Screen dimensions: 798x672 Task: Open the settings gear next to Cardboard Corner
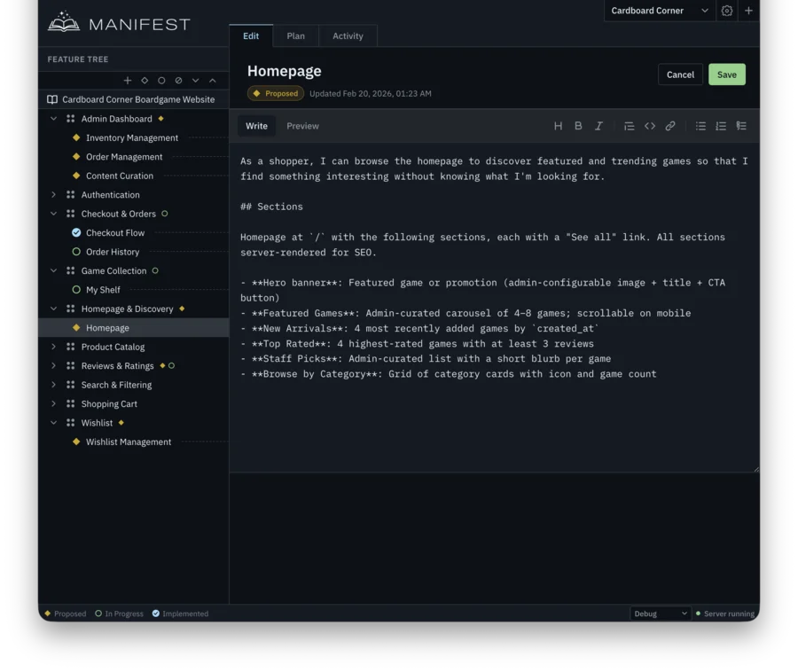point(728,11)
